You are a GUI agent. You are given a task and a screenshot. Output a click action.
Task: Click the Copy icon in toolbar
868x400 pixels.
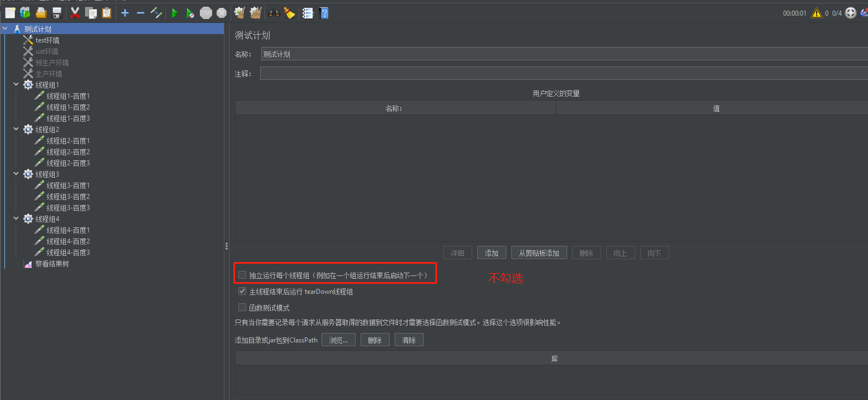point(91,13)
